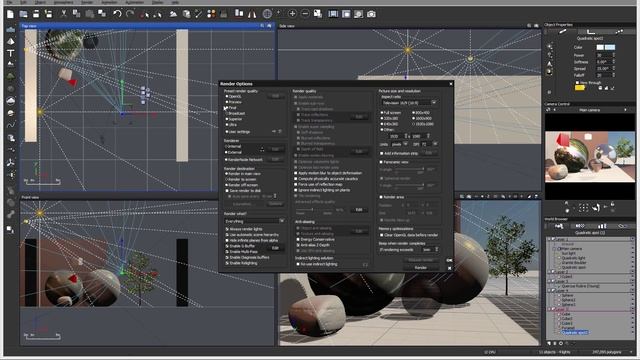640x360 pixels.
Task: Collapse Layer 1 in World Browser
Action: click(549, 240)
